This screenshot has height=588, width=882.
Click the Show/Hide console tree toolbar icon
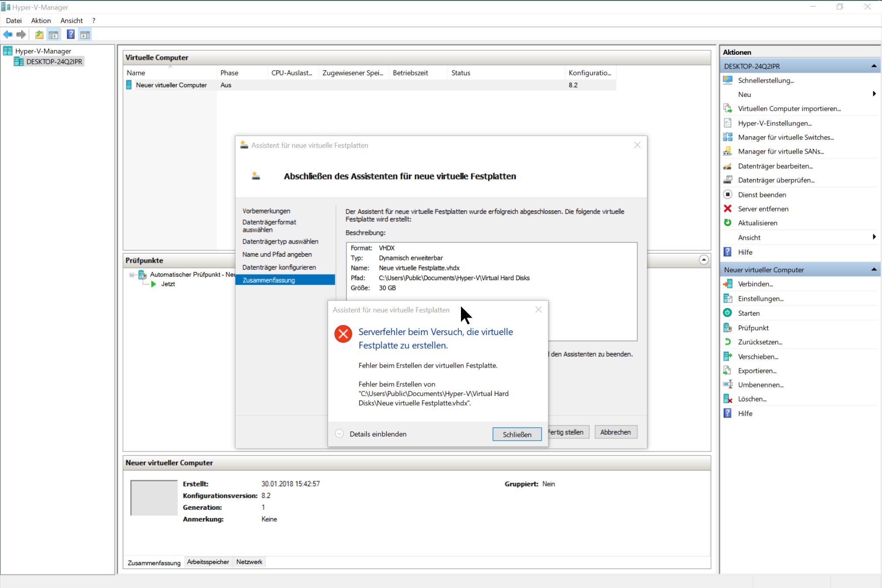tap(53, 35)
